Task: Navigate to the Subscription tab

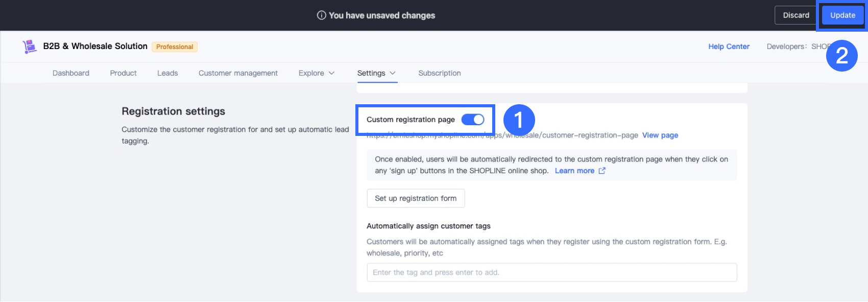Action: pos(439,73)
